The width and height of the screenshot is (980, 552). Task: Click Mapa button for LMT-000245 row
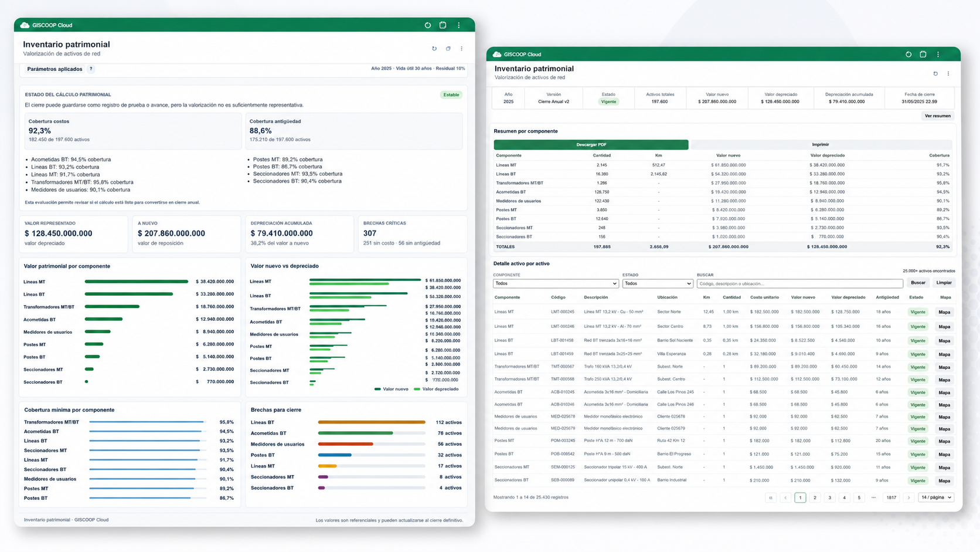point(944,312)
